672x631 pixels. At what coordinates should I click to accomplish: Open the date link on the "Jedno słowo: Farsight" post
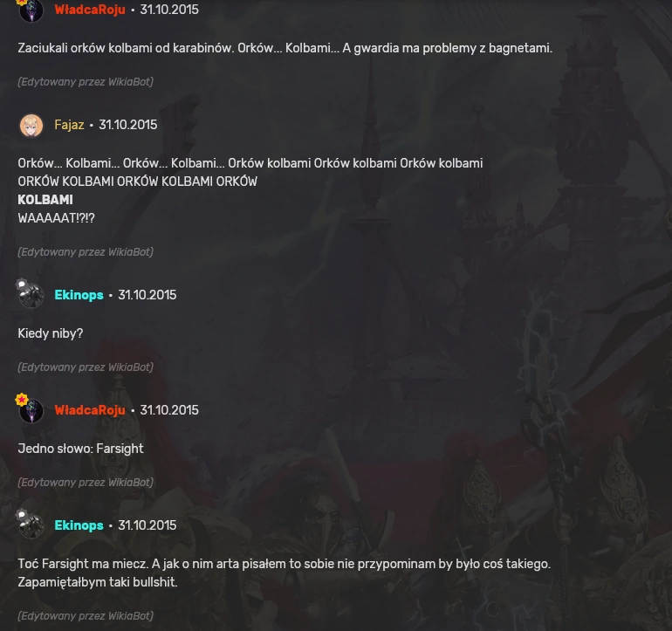coord(169,410)
